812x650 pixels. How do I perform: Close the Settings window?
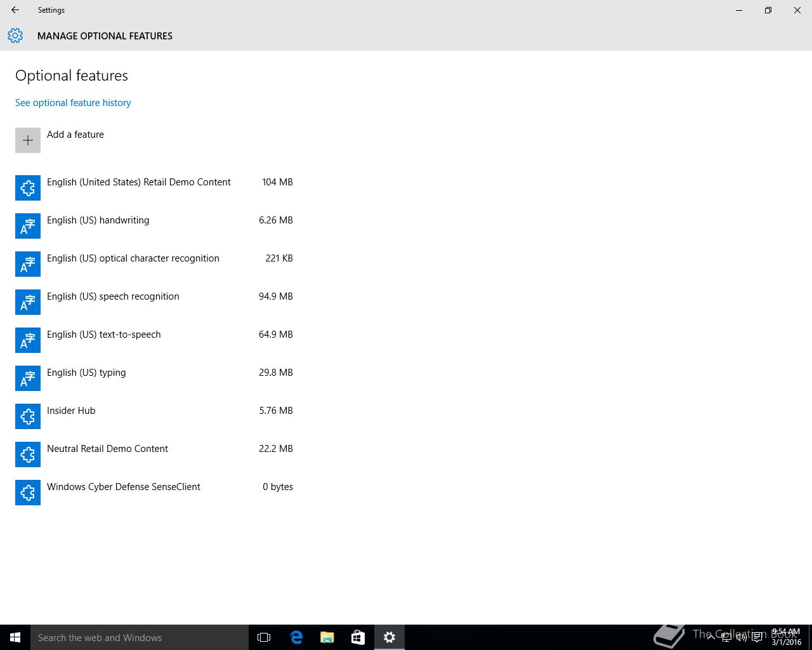[x=797, y=10]
